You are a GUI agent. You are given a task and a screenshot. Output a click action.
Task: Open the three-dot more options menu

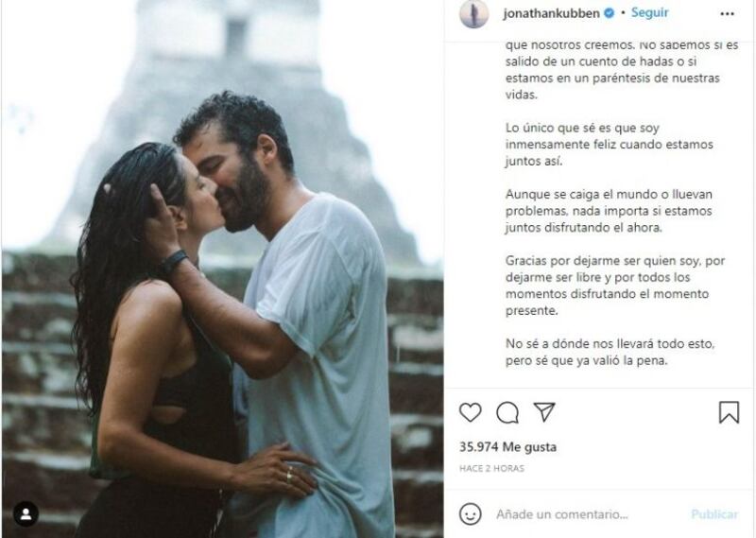click(x=727, y=14)
